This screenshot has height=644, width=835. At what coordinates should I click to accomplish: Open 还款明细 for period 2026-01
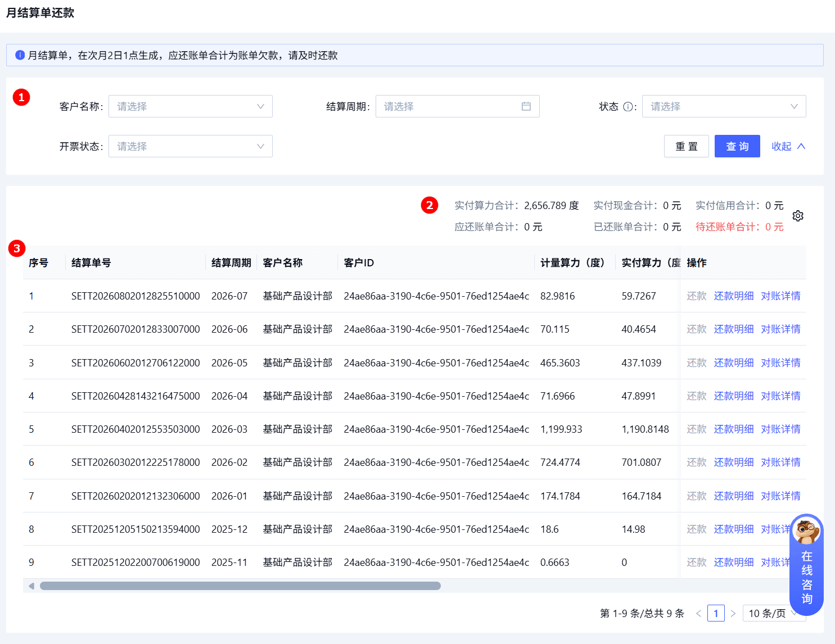click(734, 496)
